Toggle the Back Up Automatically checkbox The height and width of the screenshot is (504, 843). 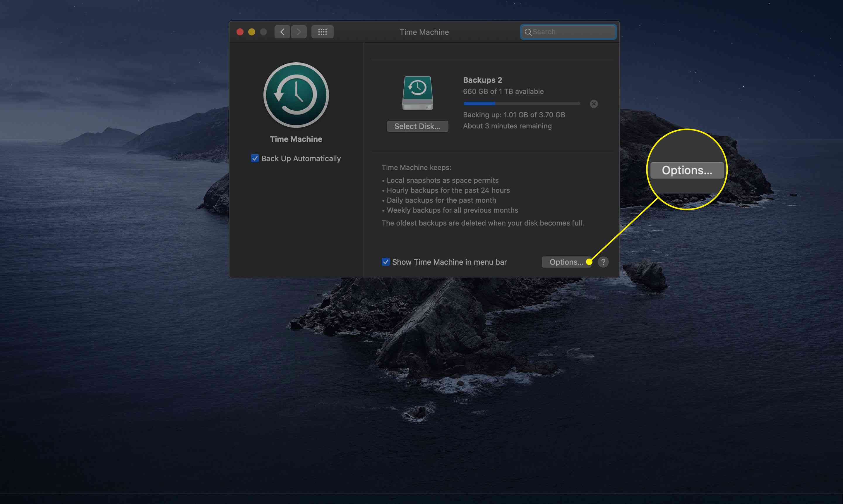tap(254, 158)
